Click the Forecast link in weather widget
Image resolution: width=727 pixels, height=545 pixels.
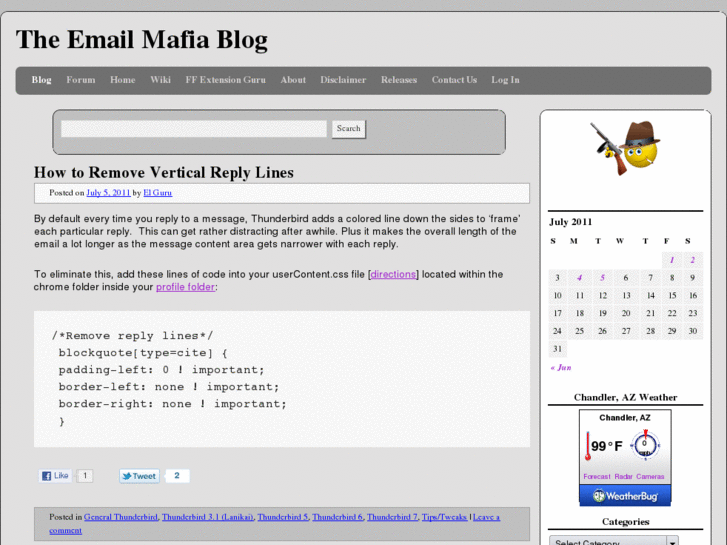coord(597,476)
